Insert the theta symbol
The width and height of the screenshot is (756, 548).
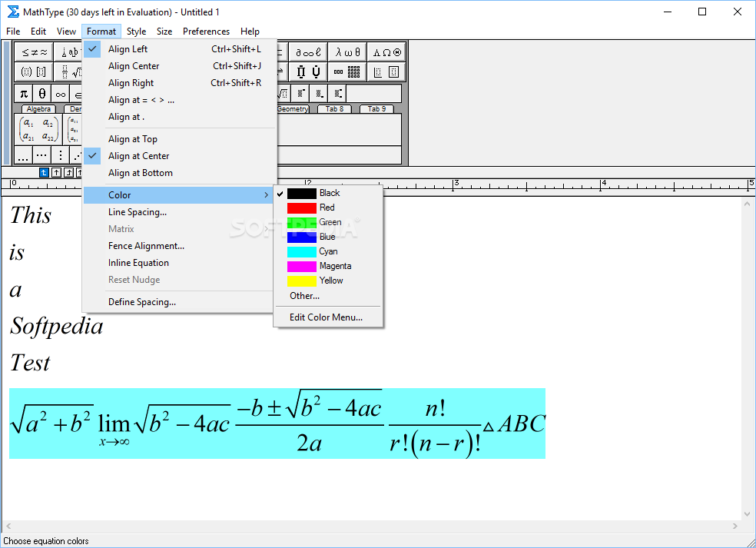coord(42,94)
